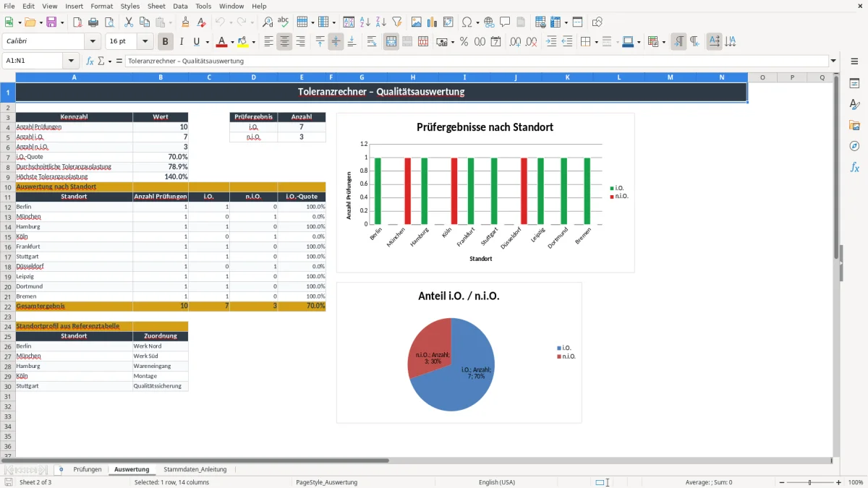Toggle print preview
Viewport: 868px width, 488px height.
(x=109, y=22)
